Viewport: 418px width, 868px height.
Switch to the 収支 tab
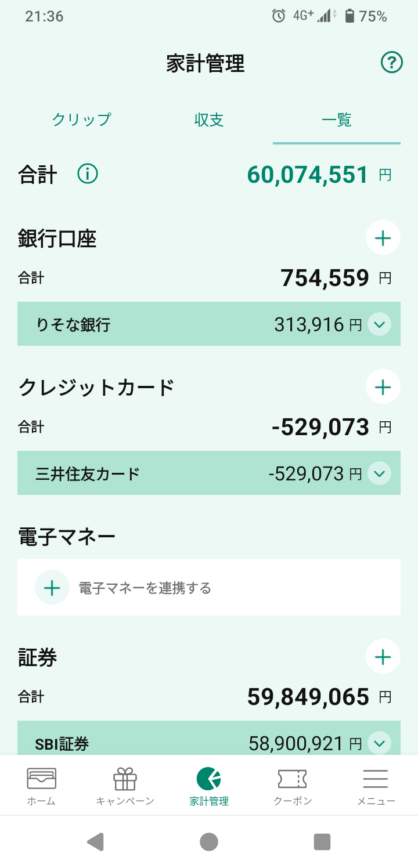pos(209,120)
